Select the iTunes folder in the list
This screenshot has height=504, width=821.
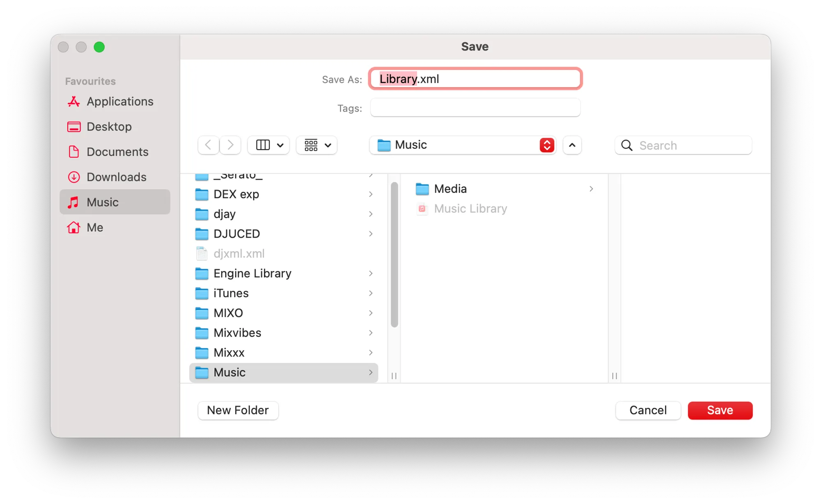(x=231, y=293)
